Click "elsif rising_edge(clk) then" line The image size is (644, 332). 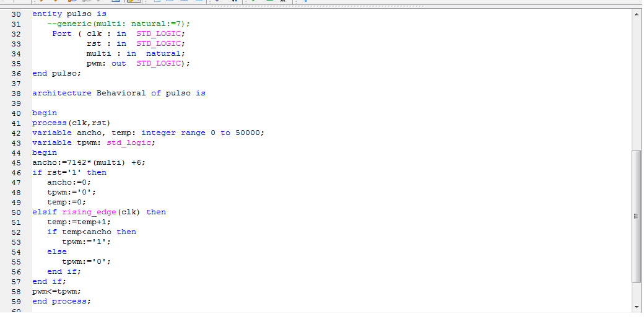99,212
